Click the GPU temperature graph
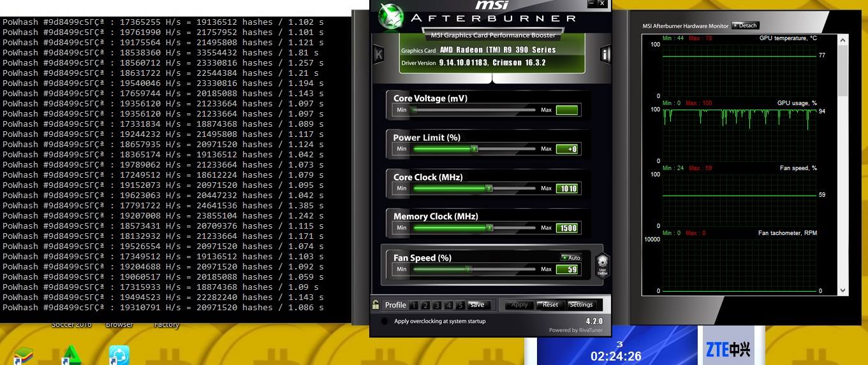 740,70
